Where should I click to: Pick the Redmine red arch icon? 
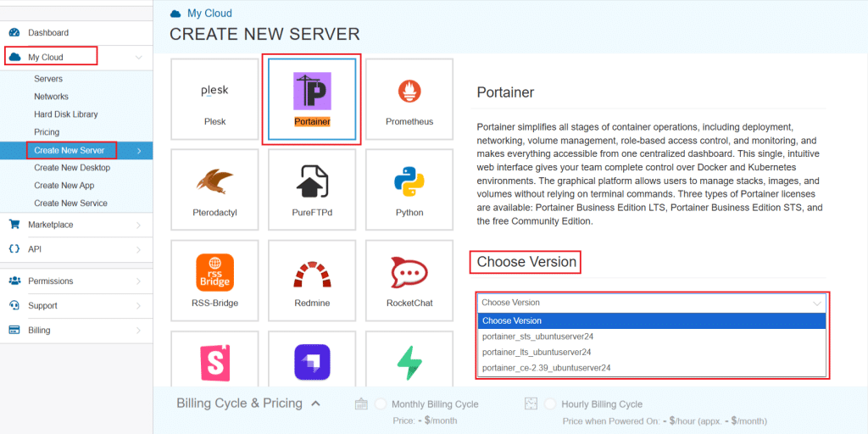[312, 275]
